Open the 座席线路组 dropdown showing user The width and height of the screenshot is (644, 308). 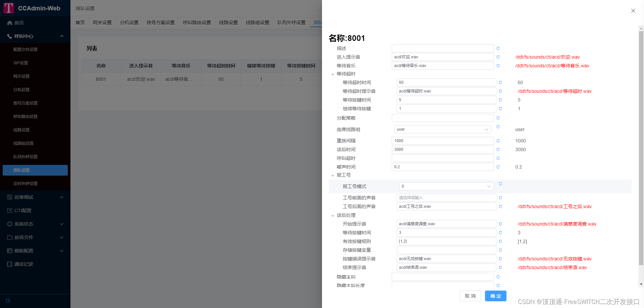coord(443,129)
